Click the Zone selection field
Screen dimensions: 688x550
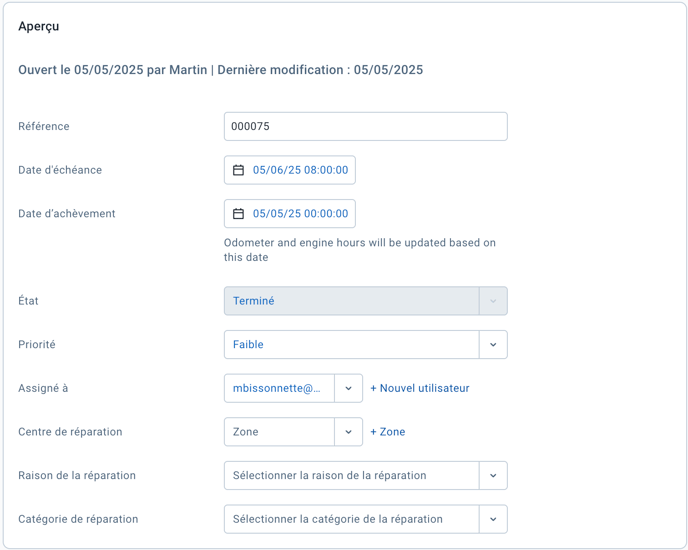click(x=279, y=432)
